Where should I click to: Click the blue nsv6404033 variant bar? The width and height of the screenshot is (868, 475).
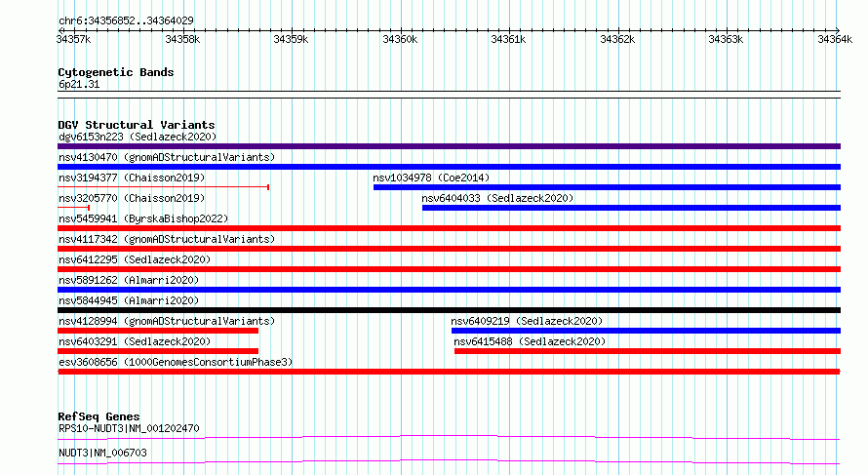[x=632, y=208]
